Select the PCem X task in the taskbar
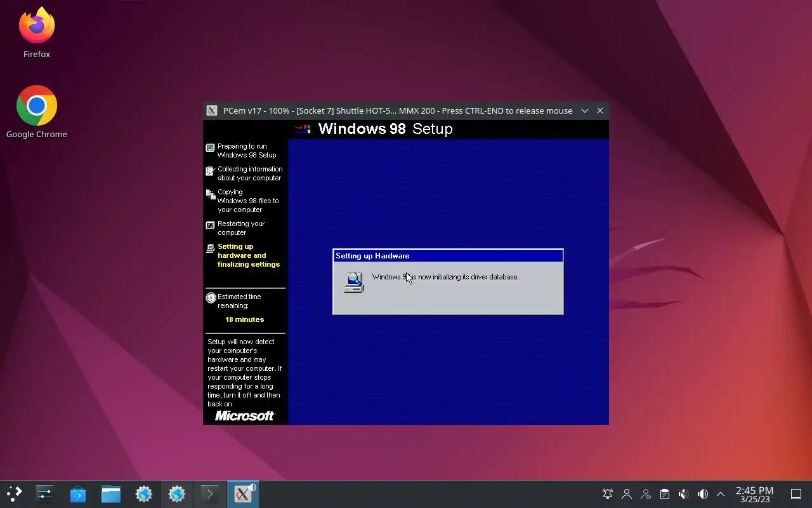 pos(243,494)
